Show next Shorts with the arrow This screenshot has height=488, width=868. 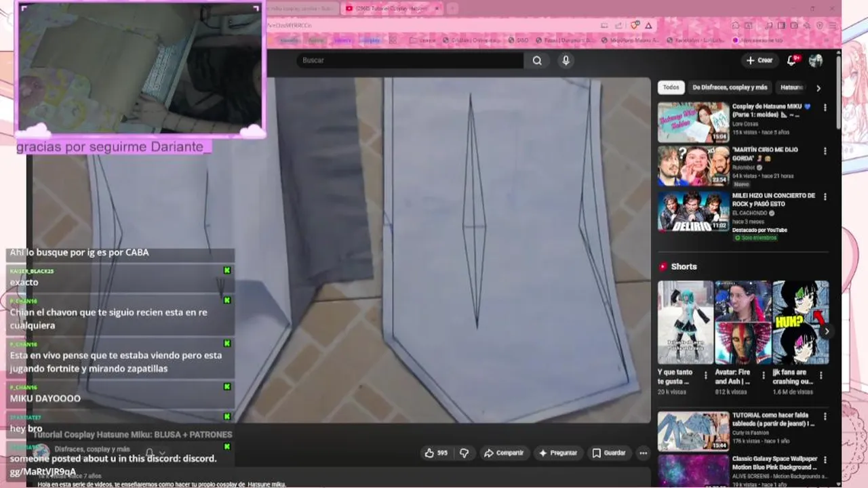coord(827,331)
